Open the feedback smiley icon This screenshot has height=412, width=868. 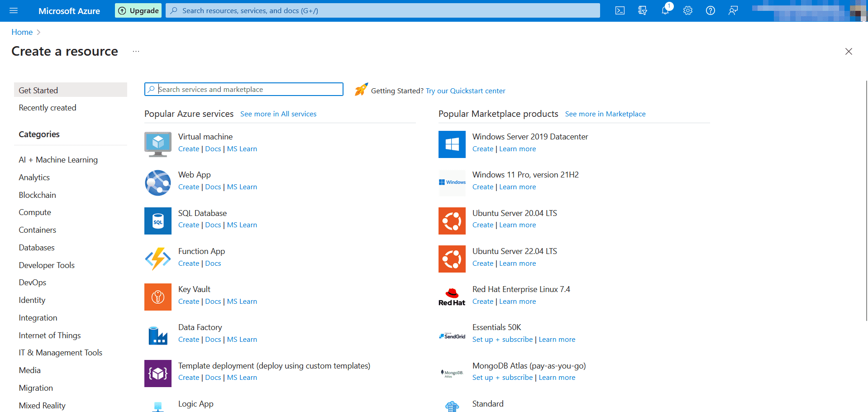[x=733, y=10]
